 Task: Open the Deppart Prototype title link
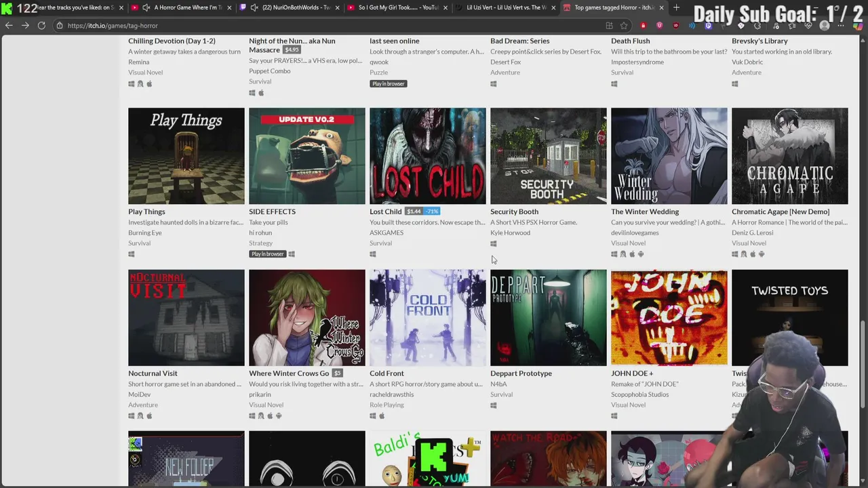tap(521, 373)
